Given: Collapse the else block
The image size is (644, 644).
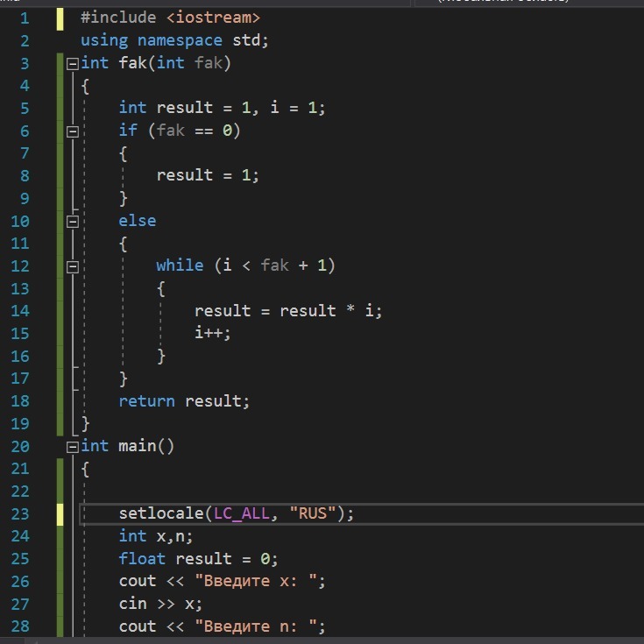Looking at the screenshot, I should 72,221.
